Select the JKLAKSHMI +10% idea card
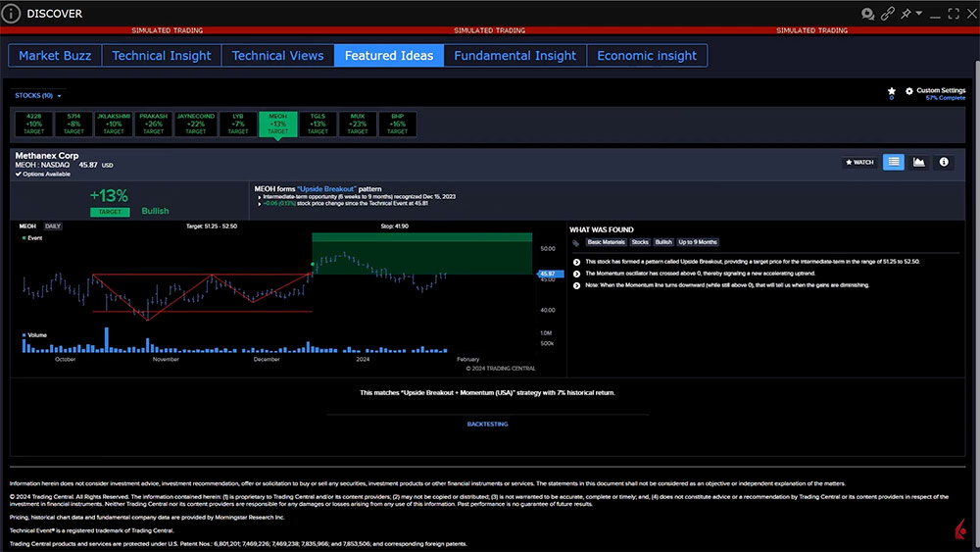This screenshot has height=552, width=980. coord(114,124)
